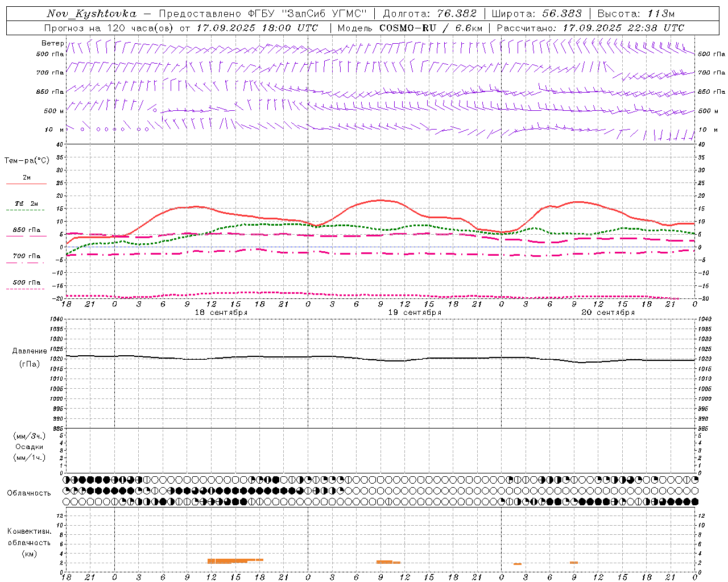Select the 700 гПа temperature legend entry
The width and height of the screenshot is (728, 582).
point(27,256)
